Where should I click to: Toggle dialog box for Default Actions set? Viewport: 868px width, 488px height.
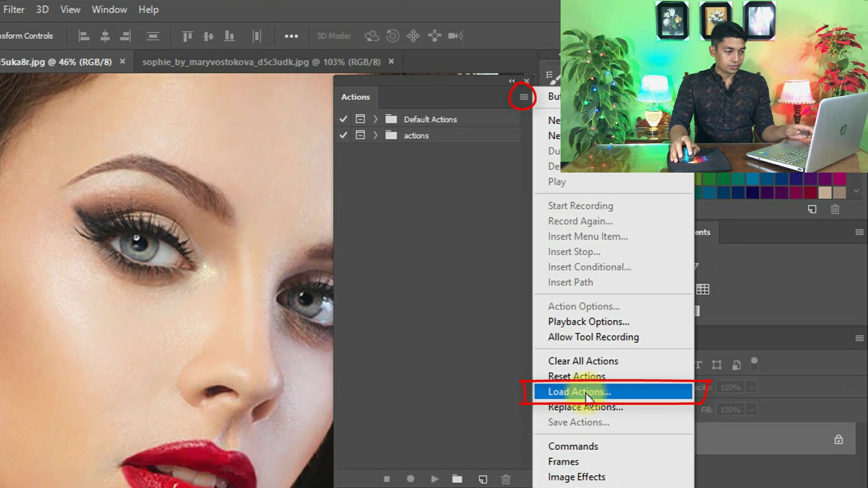click(360, 119)
